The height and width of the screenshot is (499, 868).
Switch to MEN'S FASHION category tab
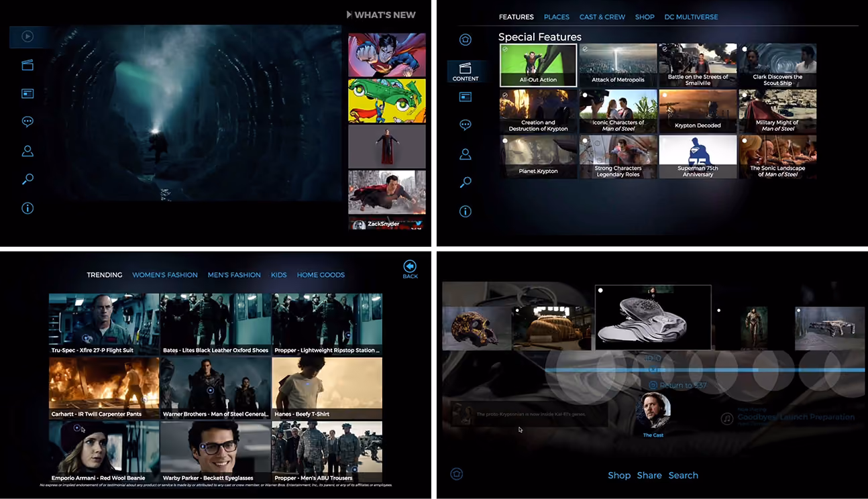tap(234, 275)
